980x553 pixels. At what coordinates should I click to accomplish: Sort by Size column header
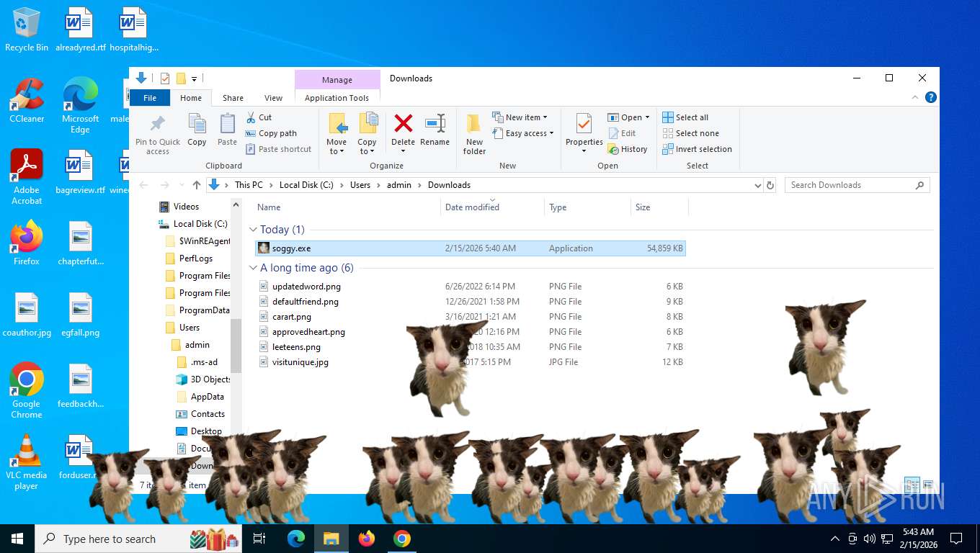click(x=659, y=207)
